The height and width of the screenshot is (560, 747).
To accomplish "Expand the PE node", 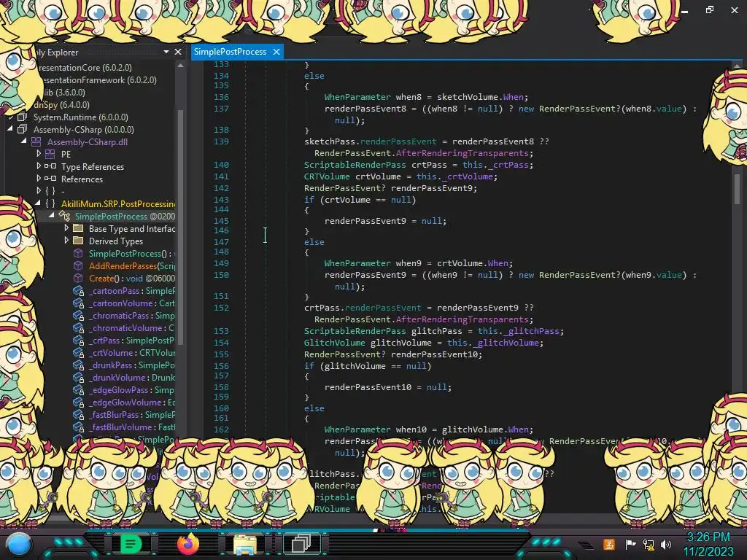I will point(39,153).
